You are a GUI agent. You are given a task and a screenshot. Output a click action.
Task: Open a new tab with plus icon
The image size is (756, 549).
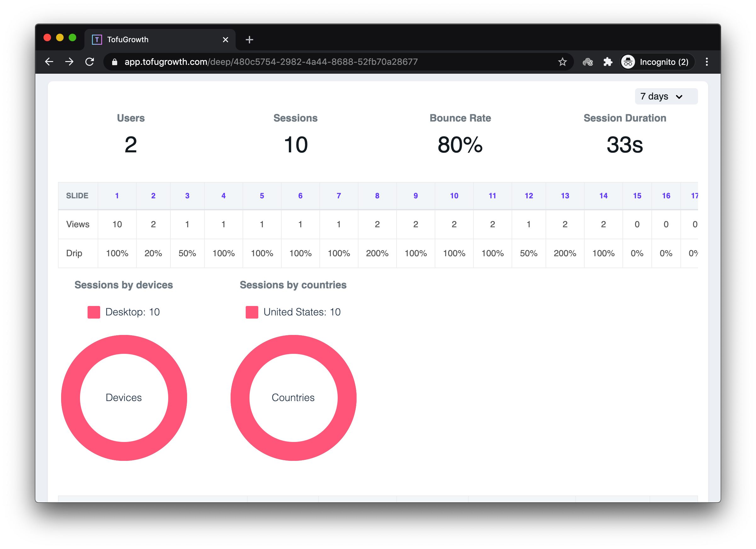click(249, 40)
